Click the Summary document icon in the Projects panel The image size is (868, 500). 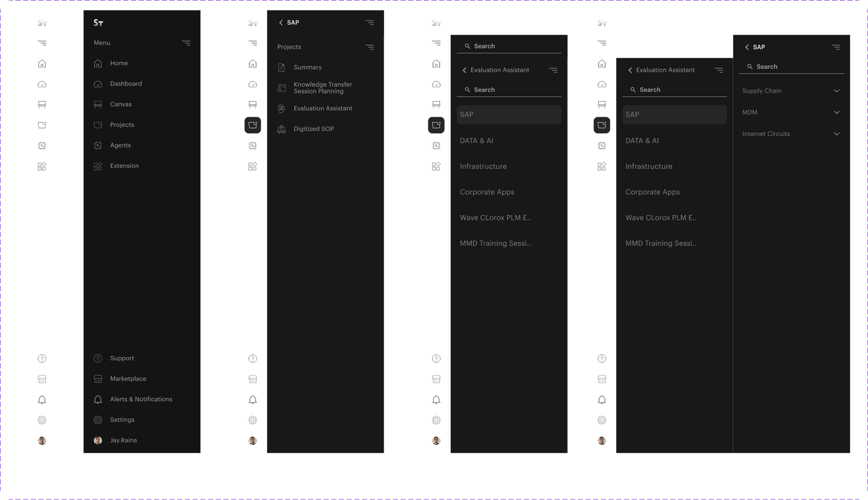click(282, 68)
